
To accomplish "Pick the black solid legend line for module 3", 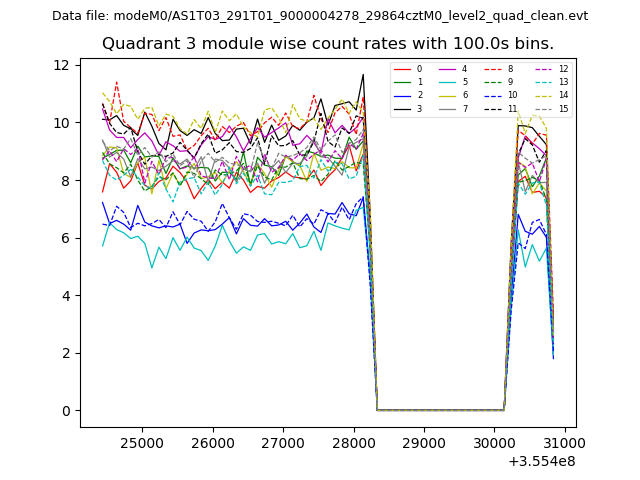I will click(x=402, y=108).
